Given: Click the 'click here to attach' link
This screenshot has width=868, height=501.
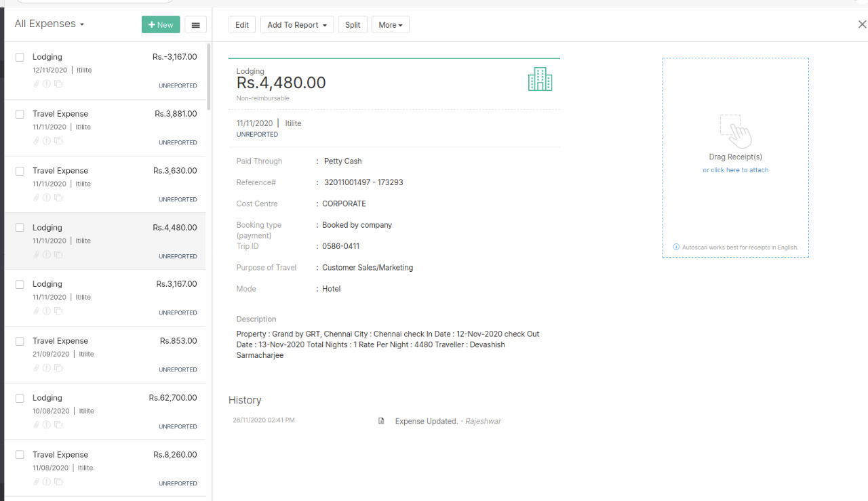Looking at the screenshot, I should [x=739, y=170].
